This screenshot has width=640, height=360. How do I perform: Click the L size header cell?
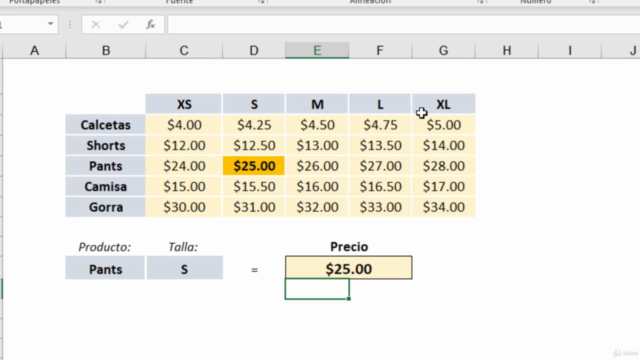point(380,104)
